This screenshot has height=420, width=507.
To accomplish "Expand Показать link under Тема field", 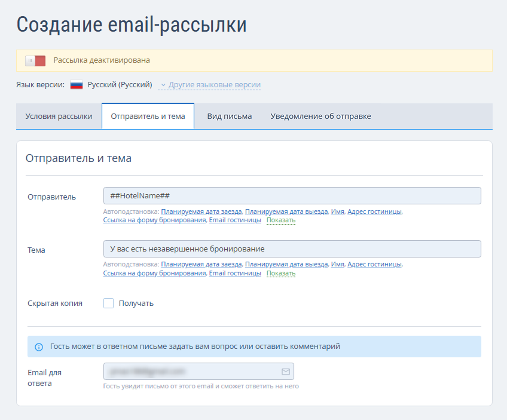I will point(281,273).
